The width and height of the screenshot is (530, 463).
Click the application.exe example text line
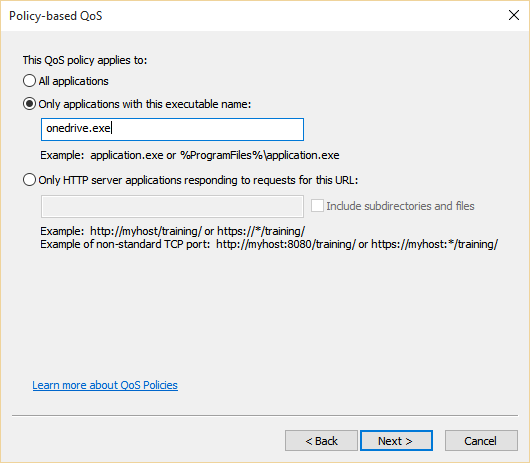point(190,155)
